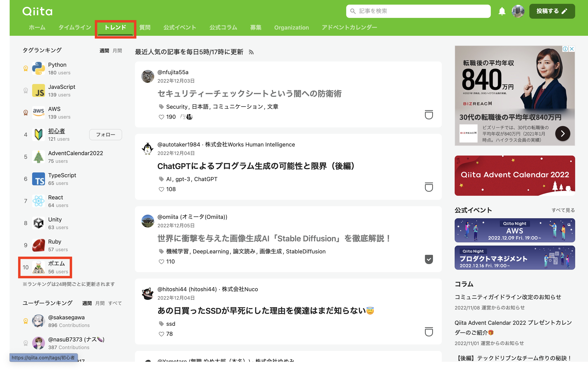
Task: Open the Qiita Advent Calendar 2022 banner
Action: 514,175
